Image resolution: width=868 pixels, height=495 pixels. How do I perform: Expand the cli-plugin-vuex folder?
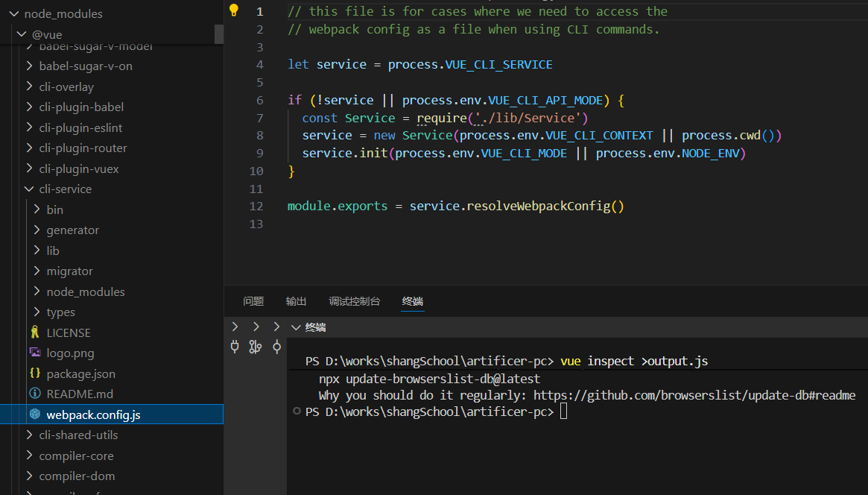click(29, 168)
